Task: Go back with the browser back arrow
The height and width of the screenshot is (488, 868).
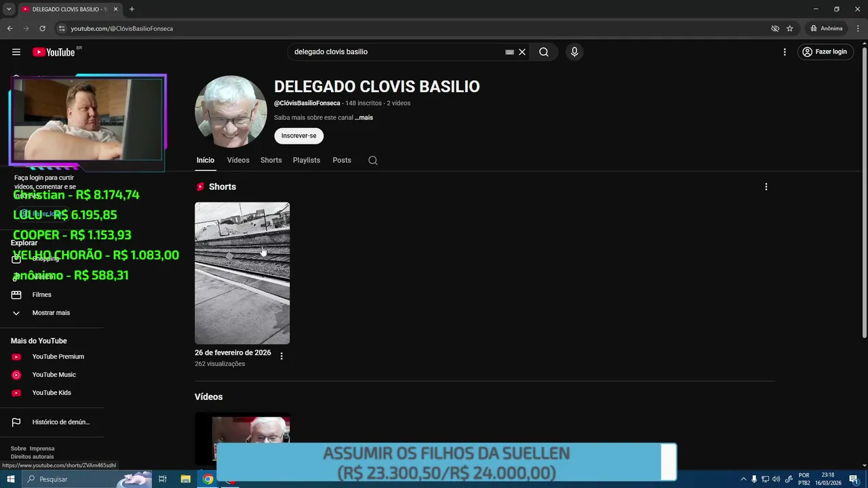Action: click(9, 28)
